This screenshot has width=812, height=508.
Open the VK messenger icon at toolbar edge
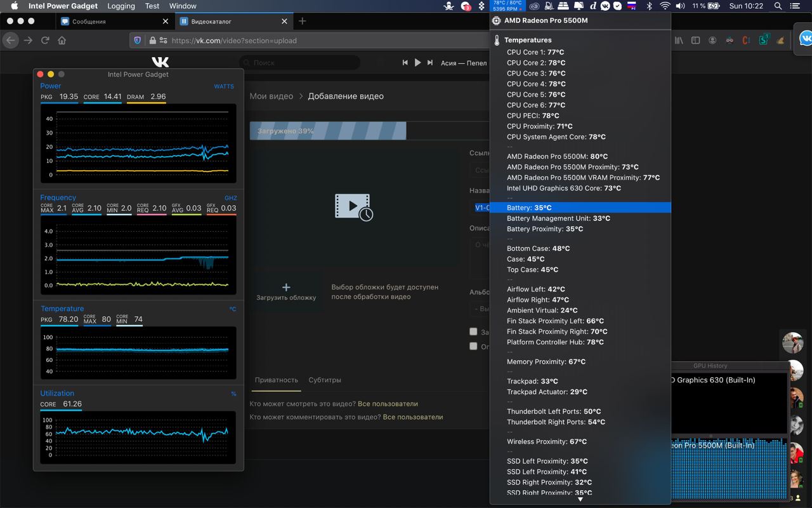tap(806, 39)
